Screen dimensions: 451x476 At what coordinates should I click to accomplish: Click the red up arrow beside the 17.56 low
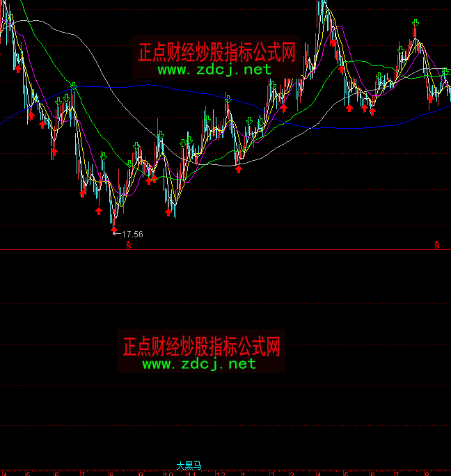coord(113,228)
